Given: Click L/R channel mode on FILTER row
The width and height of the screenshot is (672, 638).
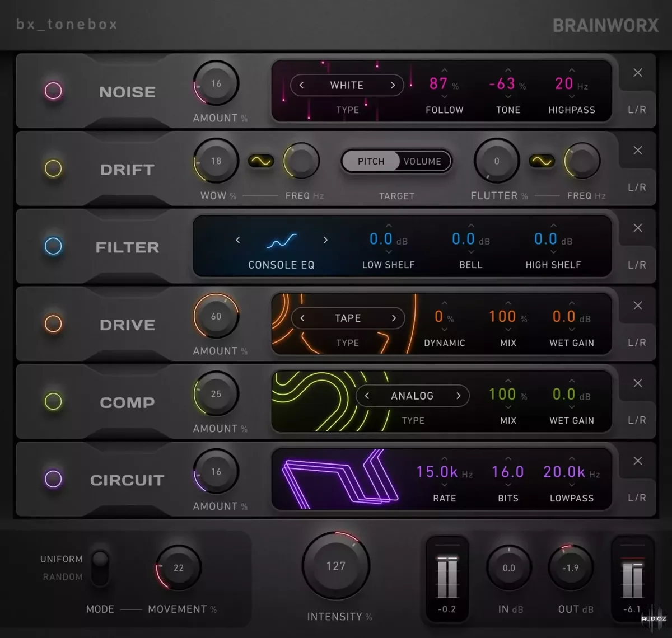Looking at the screenshot, I should [637, 265].
